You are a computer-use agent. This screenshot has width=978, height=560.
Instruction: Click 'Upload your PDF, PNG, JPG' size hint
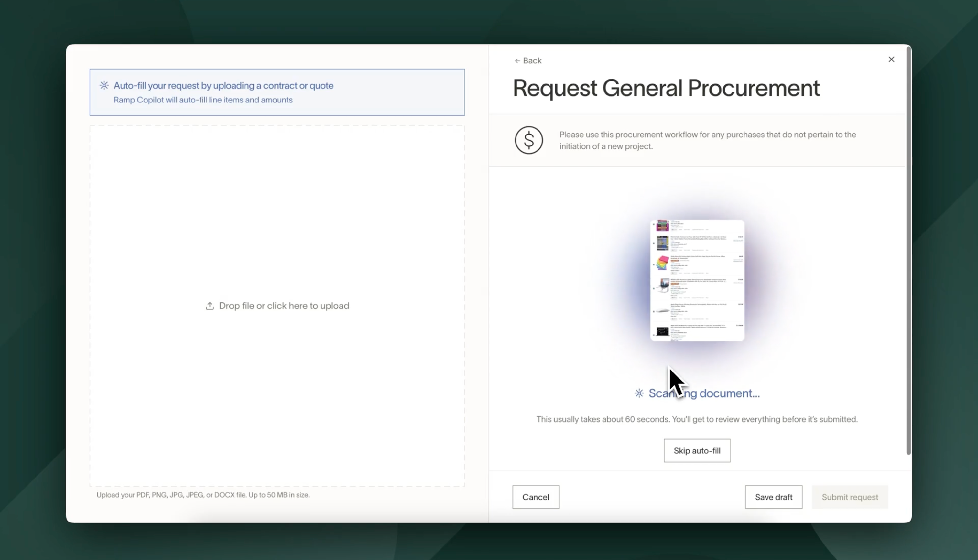[x=203, y=495]
